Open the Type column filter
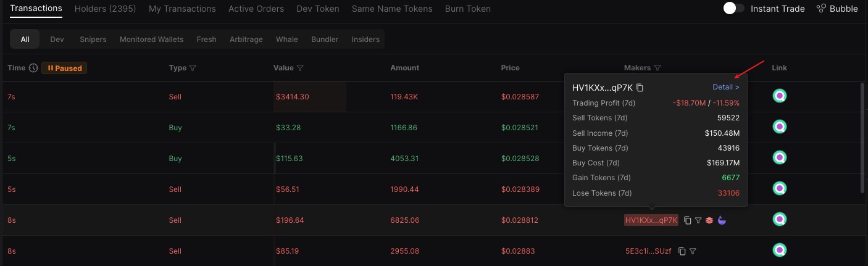Viewport: 868px width, 266px height. click(x=193, y=68)
